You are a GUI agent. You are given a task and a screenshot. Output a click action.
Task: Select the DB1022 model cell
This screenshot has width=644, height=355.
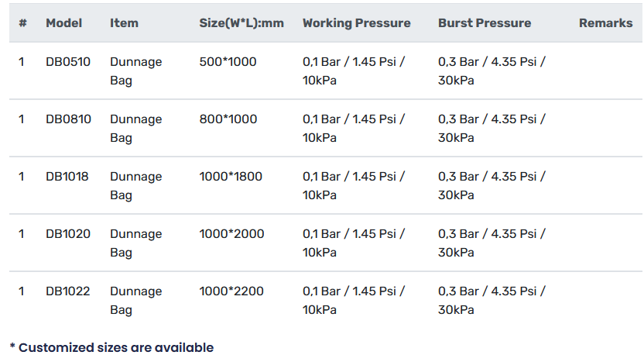[x=68, y=291]
